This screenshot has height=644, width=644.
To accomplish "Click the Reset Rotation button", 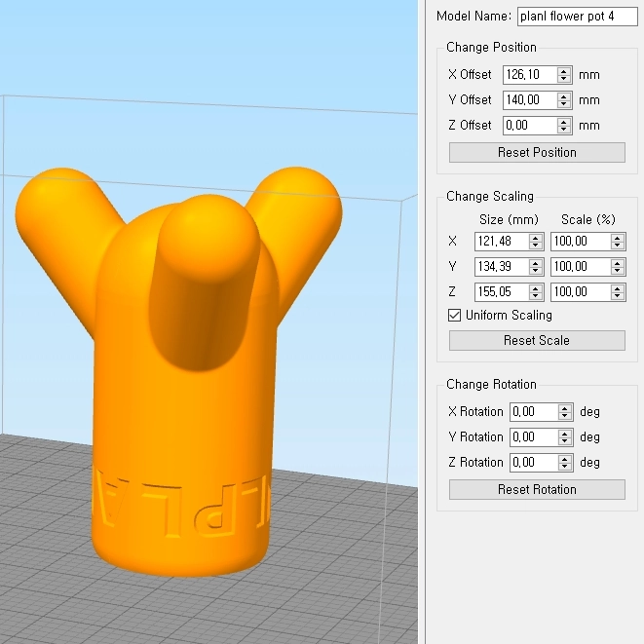I will click(x=537, y=489).
